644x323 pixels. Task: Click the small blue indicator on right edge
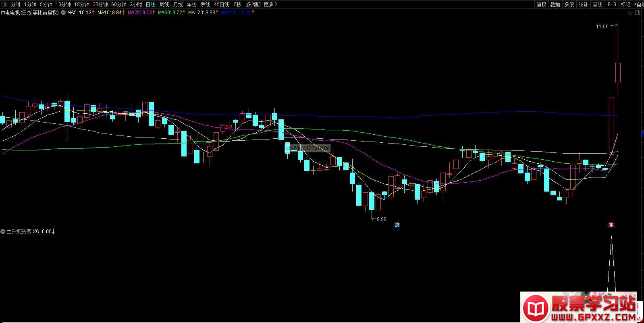click(642, 133)
